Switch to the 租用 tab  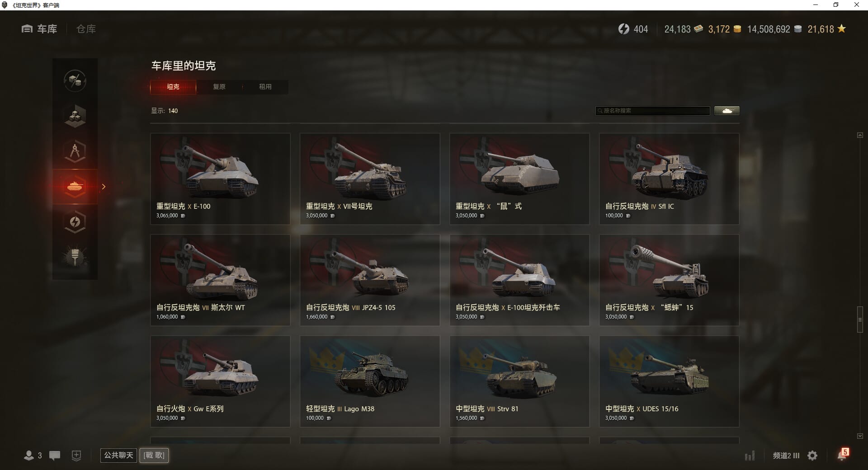265,87
